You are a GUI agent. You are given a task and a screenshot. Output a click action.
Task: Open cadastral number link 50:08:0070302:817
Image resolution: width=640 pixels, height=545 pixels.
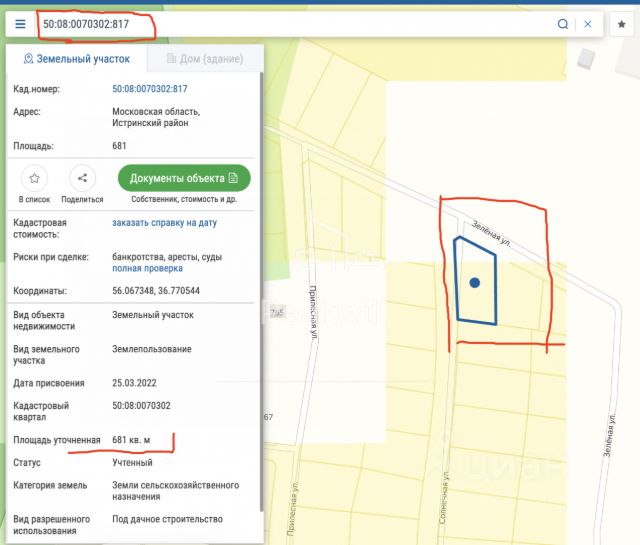(x=150, y=89)
